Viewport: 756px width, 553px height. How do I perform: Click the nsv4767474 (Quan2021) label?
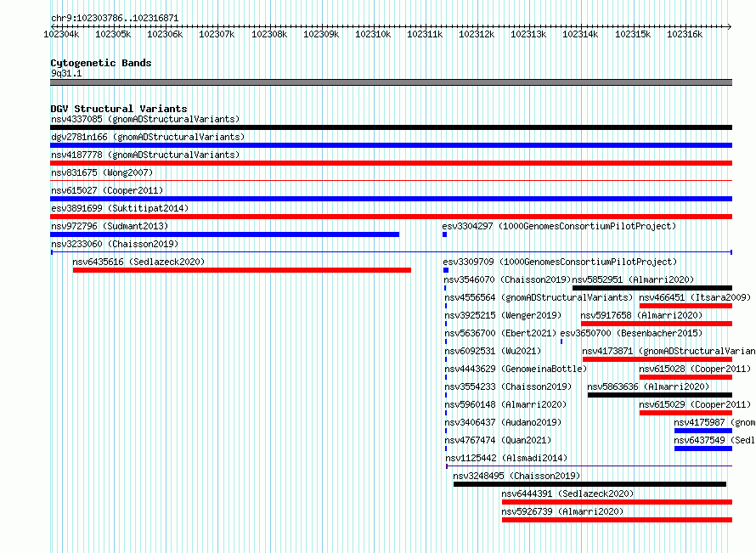coord(498,440)
